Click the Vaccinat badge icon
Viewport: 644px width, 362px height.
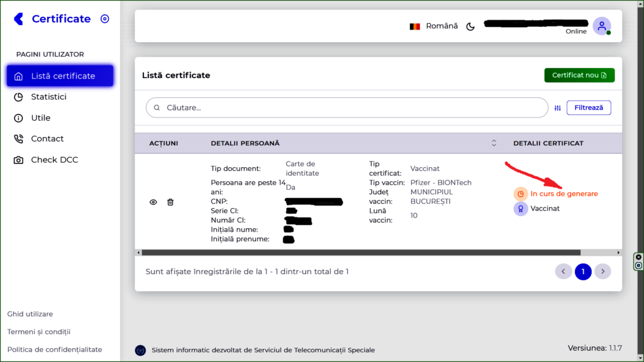(x=521, y=209)
